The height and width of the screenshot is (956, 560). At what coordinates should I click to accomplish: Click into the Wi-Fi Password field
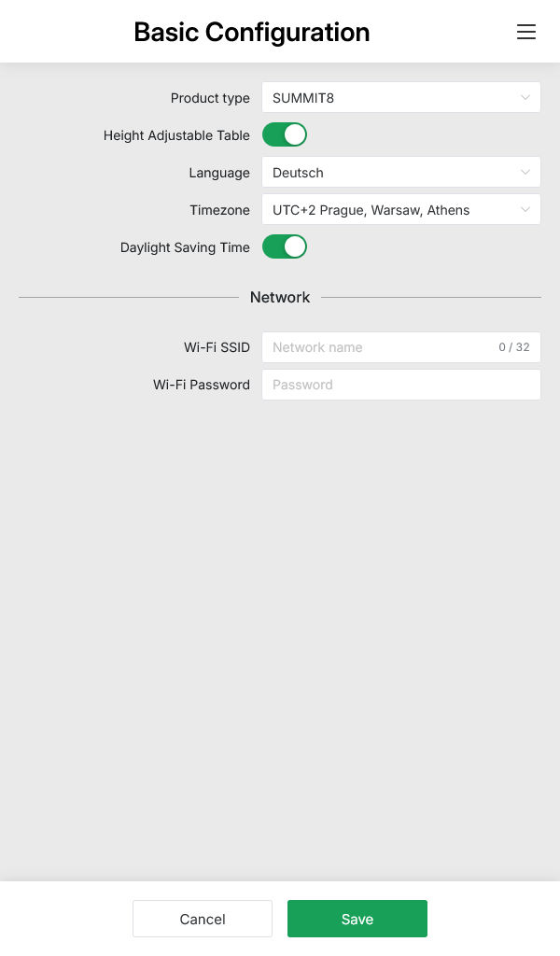(x=400, y=385)
